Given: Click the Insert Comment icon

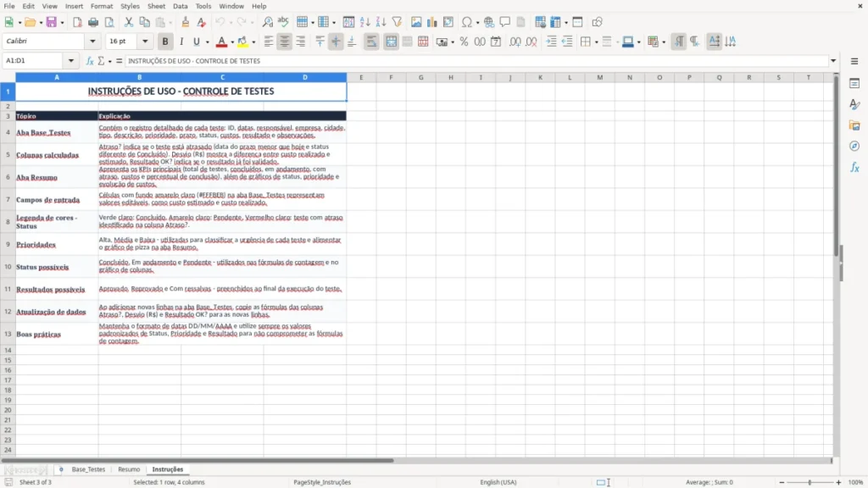Looking at the screenshot, I should [x=505, y=22].
